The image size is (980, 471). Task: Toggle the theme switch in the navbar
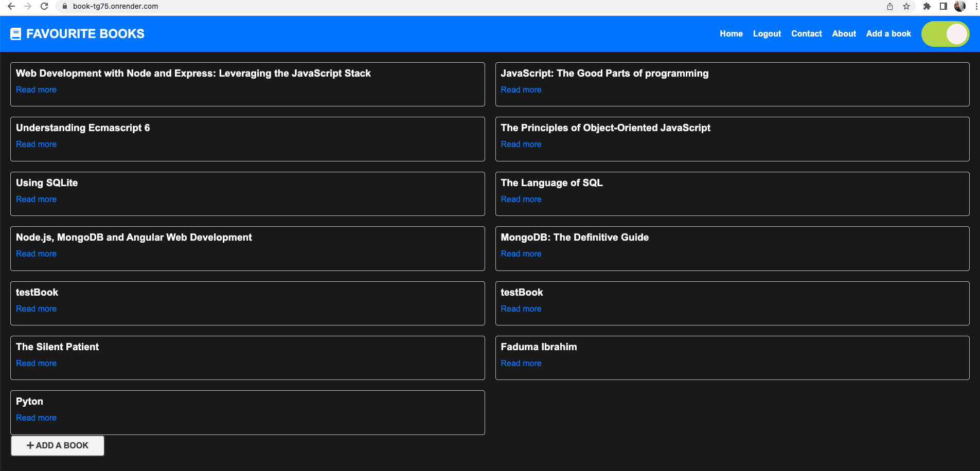click(945, 33)
